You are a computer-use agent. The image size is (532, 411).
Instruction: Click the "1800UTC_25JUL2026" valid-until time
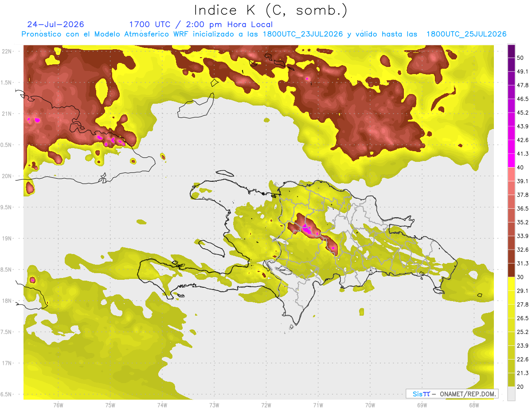click(x=466, y=34)
